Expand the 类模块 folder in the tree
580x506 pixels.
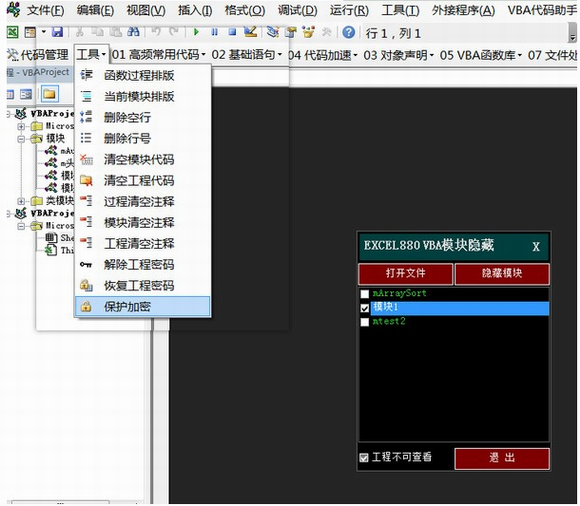click(x=21, y=201)
